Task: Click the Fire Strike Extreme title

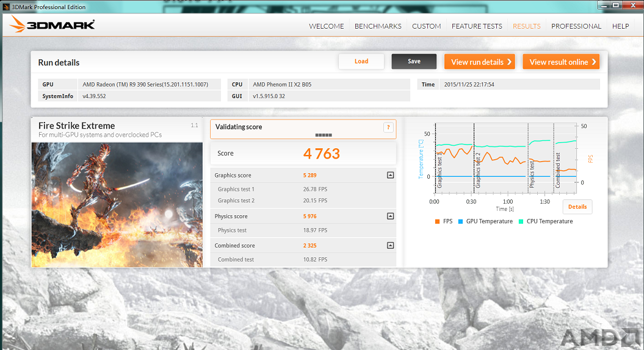Action: click(76, 126)
